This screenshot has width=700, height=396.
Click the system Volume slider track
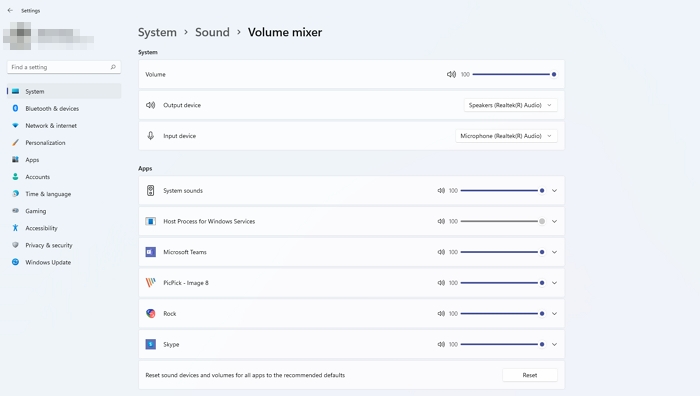[513, 75]
